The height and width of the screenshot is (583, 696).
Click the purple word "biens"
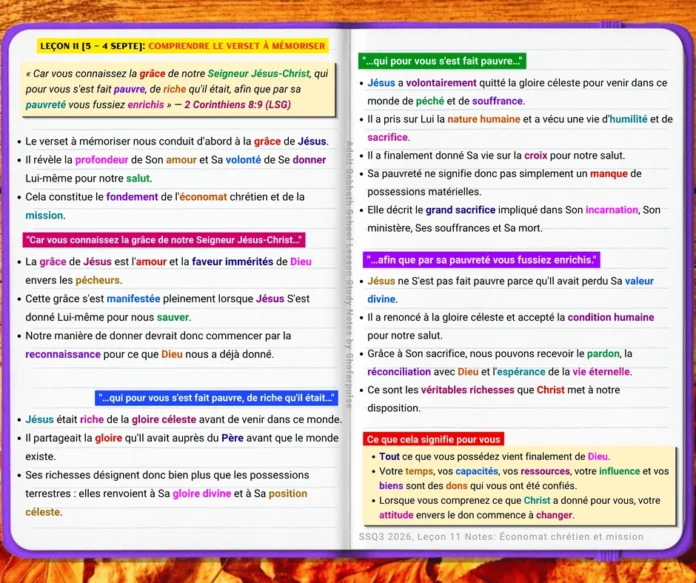(x=391, y=486)
